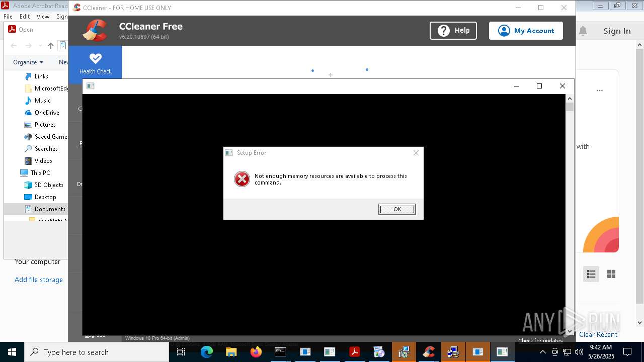Open the File menu in Adobe Acrobat
Screen dimensions: 644x362
[8, 17]
